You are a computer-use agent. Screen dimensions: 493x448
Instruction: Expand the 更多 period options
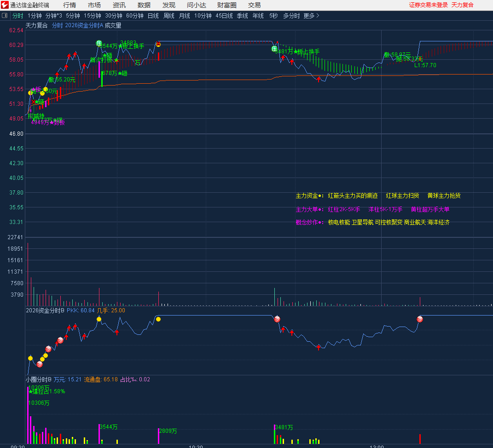(311, 16)
